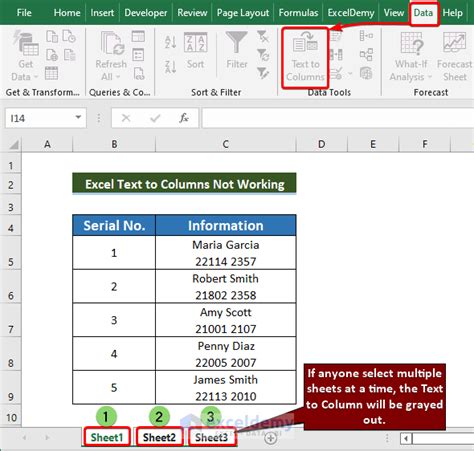The height and width of the screenshot is (451, 474).
Task: Select the Sheet3 worksheet tab
Action: [x=211, y=437]
